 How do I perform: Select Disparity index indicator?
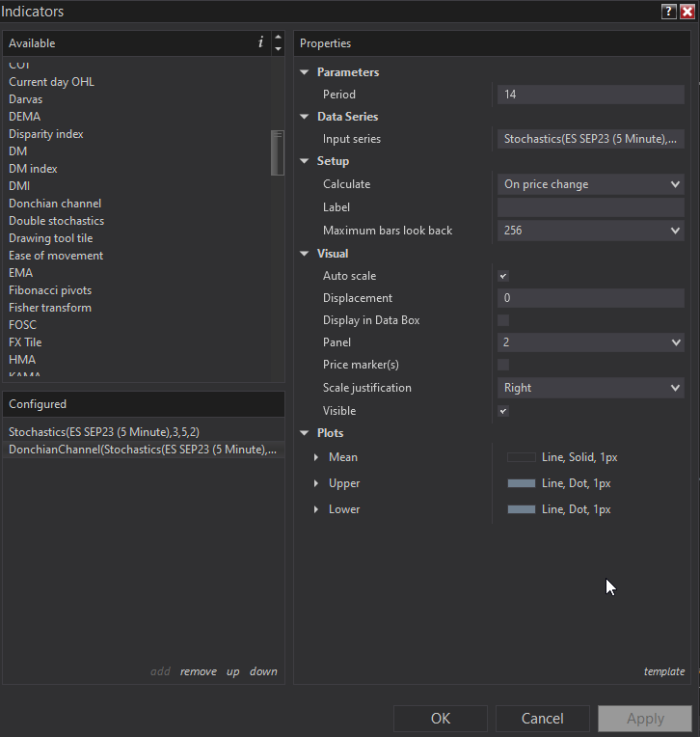pyautogui.click(x=46, y=134)
